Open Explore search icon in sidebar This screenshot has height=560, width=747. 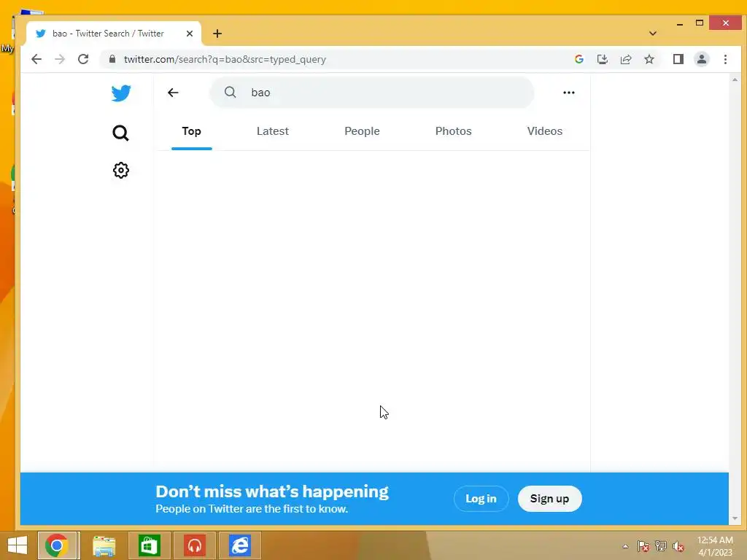pos(120,133)
